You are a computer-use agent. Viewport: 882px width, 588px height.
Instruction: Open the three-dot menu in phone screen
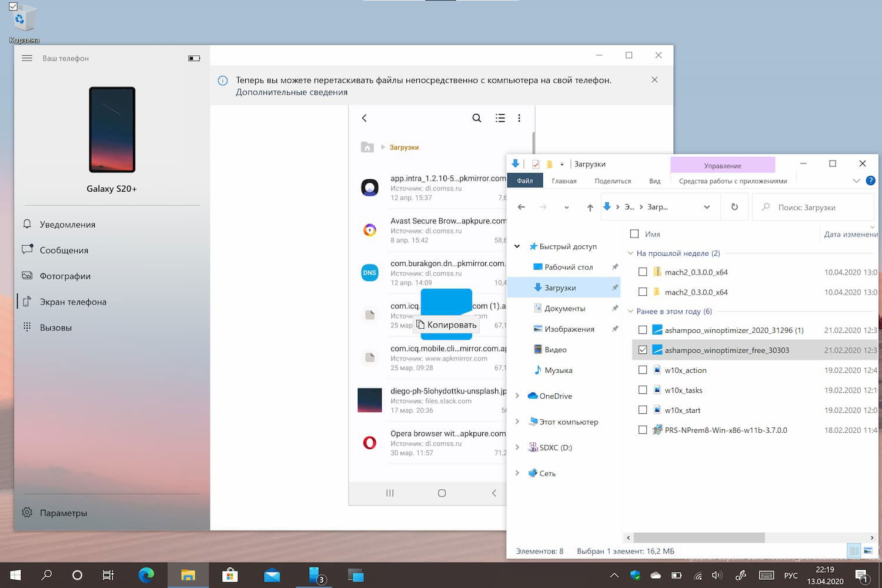point(519,118)
